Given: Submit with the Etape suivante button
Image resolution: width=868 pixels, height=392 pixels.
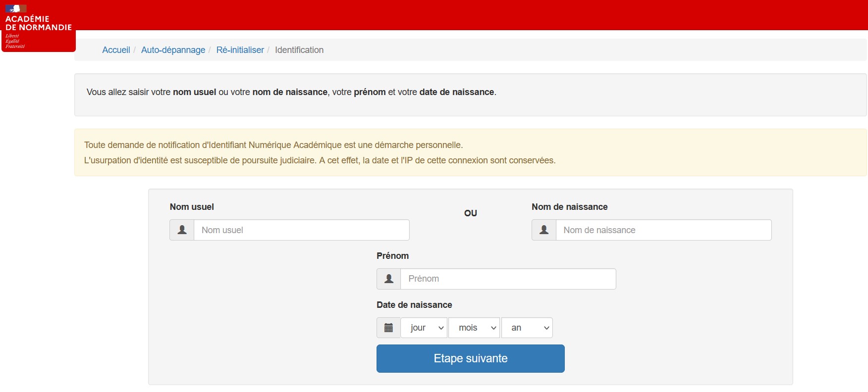Looking at the screenshot, I should (x=471, y=359).
